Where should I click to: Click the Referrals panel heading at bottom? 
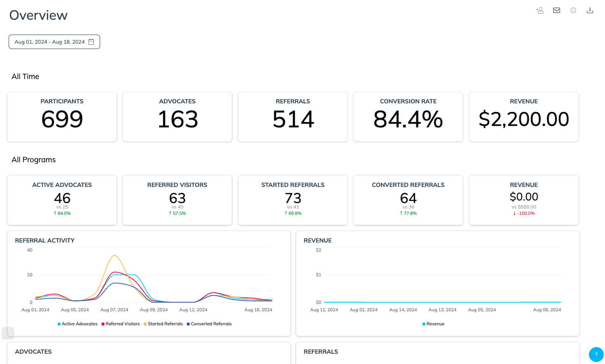tap(321, 352)
